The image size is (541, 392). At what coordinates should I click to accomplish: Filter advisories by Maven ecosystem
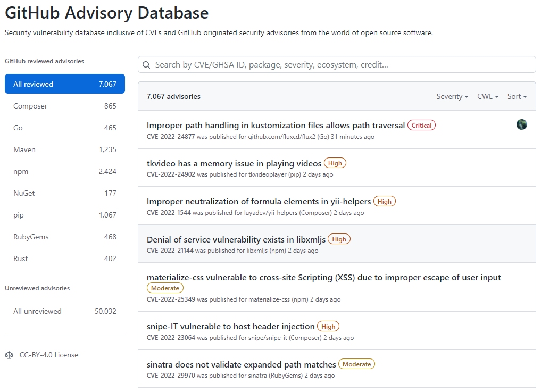(x=65, y=149)
